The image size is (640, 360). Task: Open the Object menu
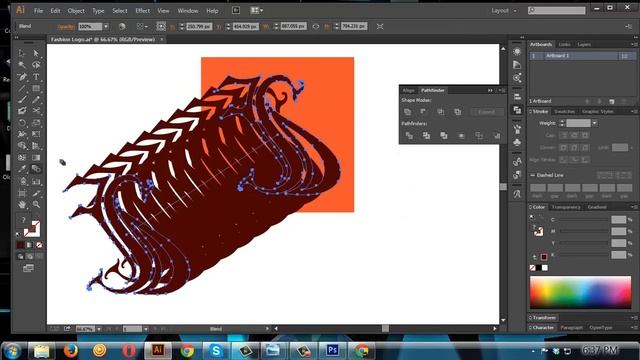tap(76, 11)
